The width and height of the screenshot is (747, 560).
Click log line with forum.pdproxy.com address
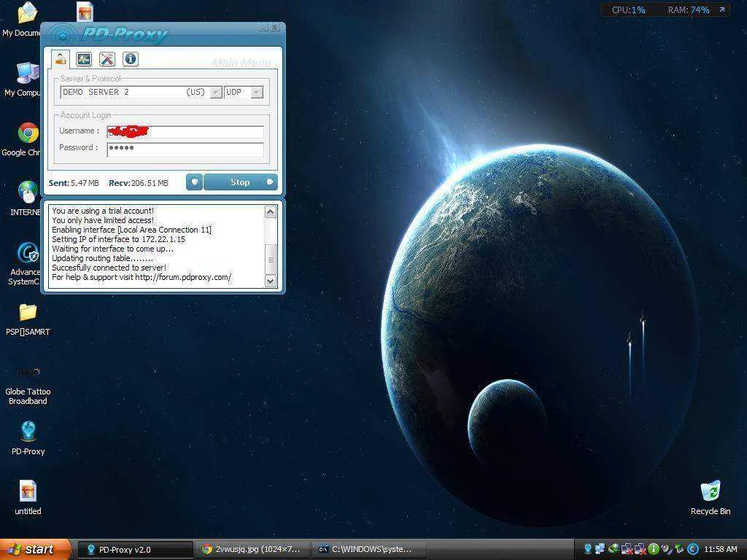(142, 277)
